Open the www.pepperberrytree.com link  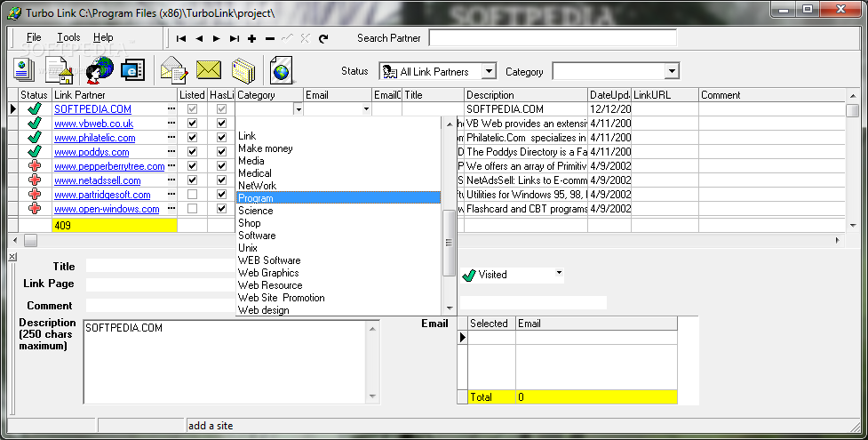(109, 166)
